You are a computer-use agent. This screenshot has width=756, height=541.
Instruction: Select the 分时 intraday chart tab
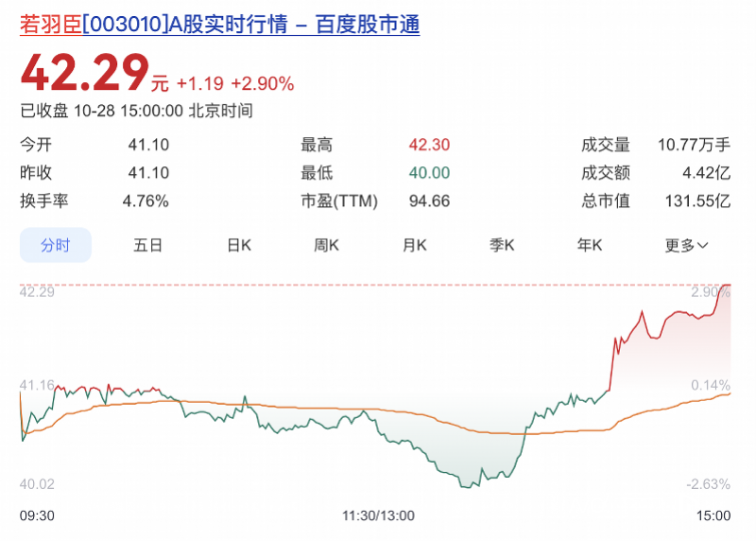coord(56,245)
